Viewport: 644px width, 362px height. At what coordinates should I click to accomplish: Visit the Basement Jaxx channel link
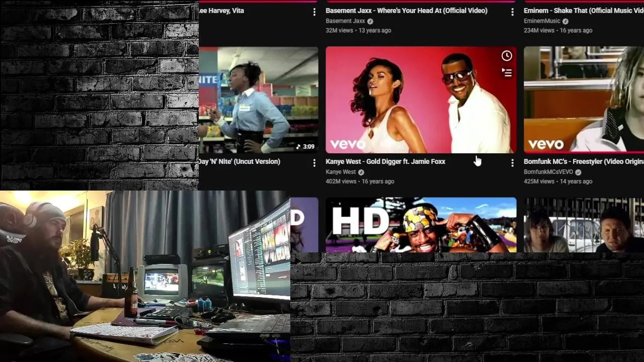345,21
